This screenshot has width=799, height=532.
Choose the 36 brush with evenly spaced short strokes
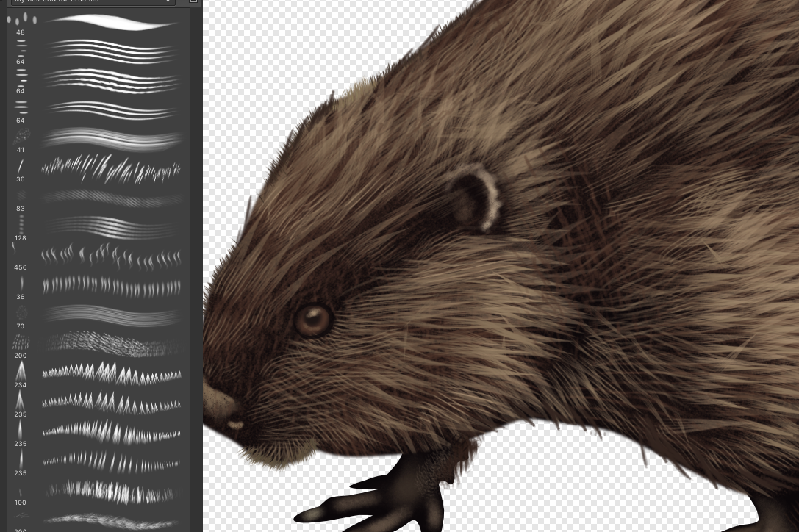[110, 285]
